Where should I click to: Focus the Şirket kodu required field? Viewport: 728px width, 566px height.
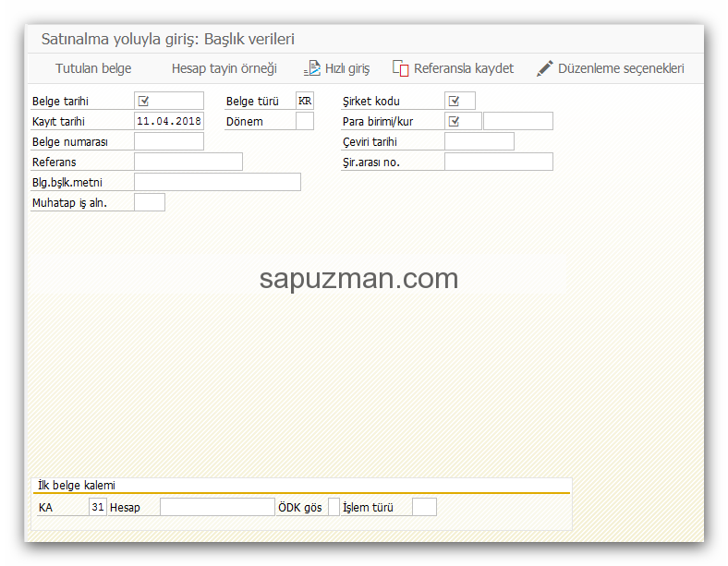[x=460, y=101]
